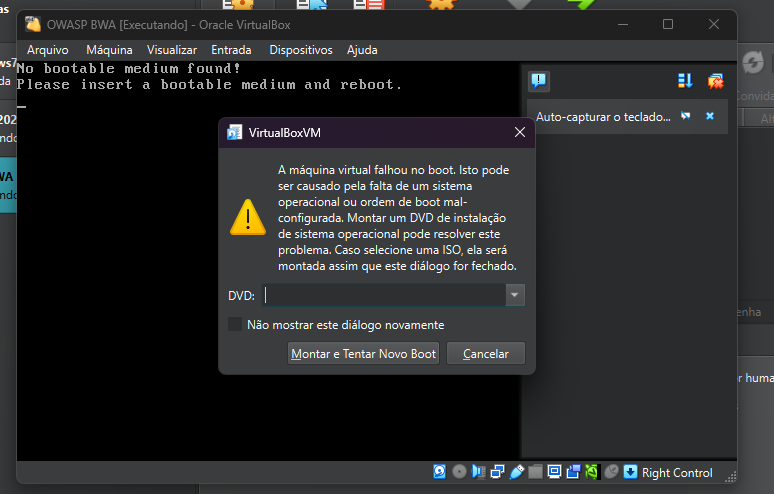Click the keyboard capture arrow icon
Screen dimensions: 774x494
click(630, 472)
